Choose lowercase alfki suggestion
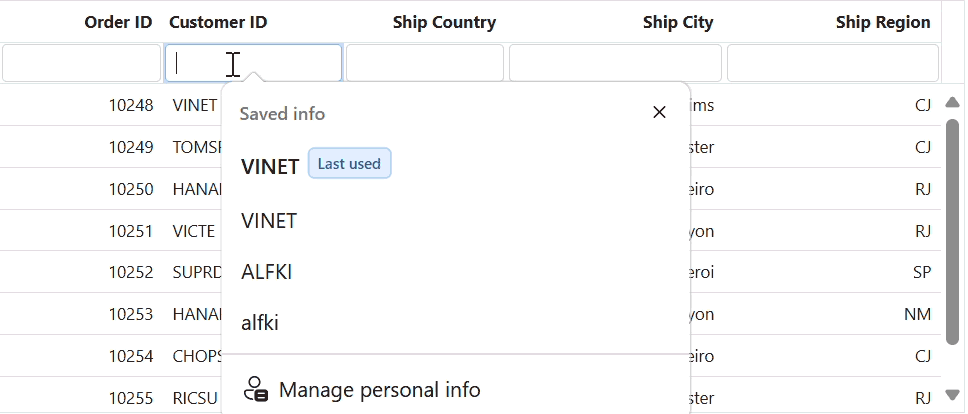The width and height of the screenshot is (968, 414). [x=260, y=323]
